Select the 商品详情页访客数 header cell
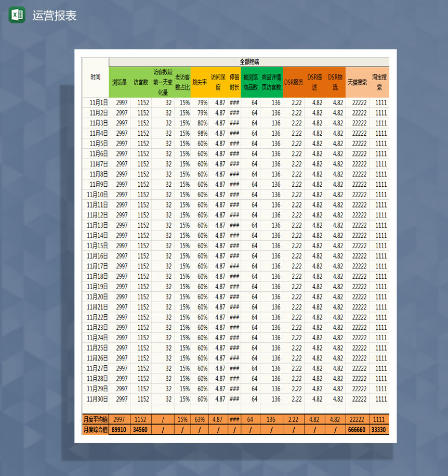Image resolution: width=448 pixels, height=476 pixels. (x=271, y=82)
